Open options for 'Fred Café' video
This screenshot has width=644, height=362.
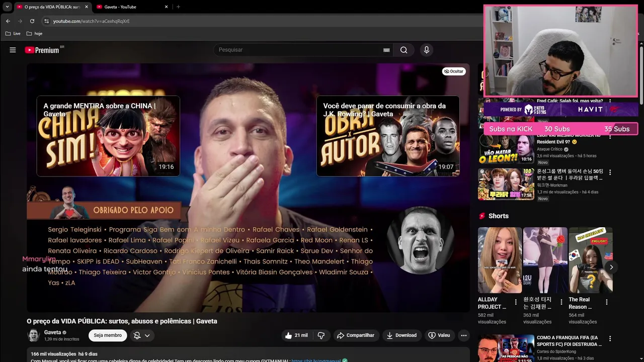click(610, 101)
